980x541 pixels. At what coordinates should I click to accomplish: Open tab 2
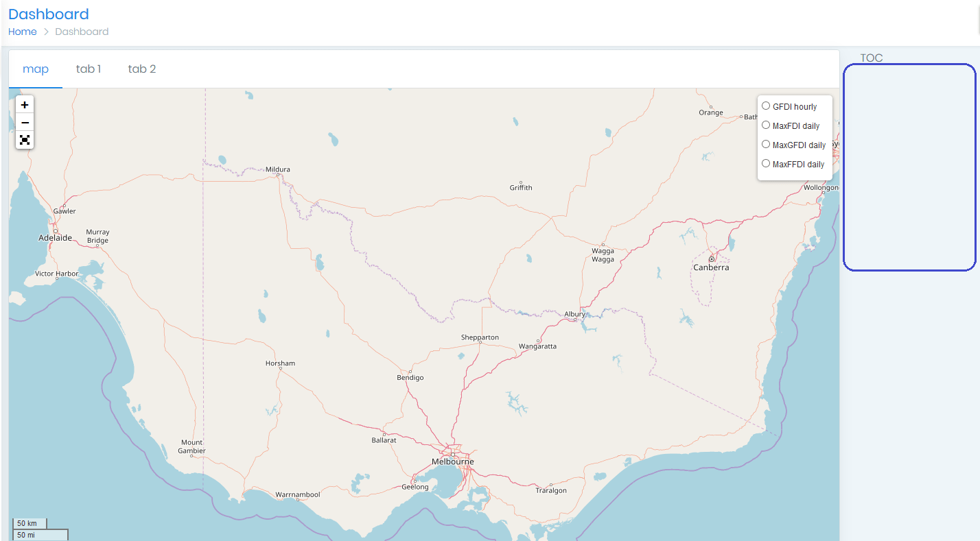142,69
